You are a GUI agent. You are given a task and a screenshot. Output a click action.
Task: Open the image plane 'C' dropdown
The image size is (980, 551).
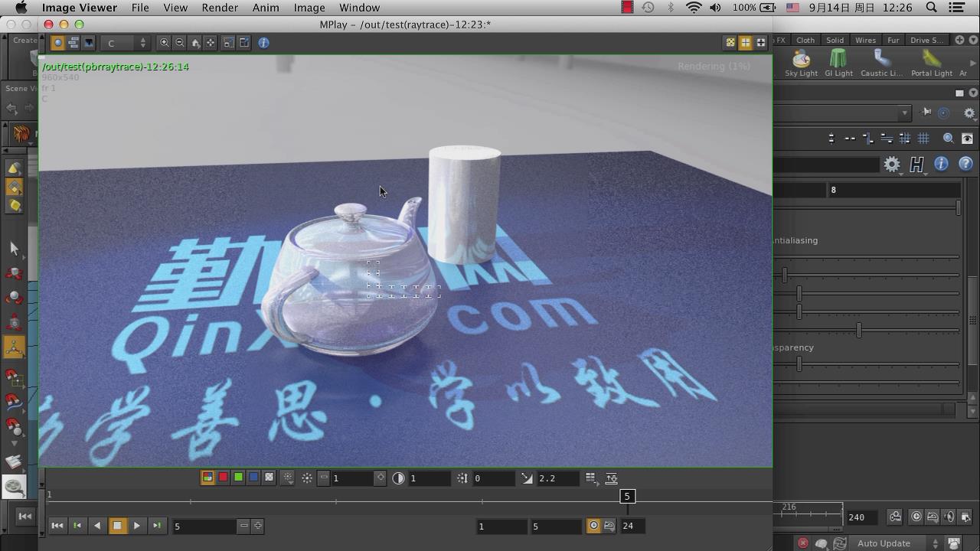point(126,43)
